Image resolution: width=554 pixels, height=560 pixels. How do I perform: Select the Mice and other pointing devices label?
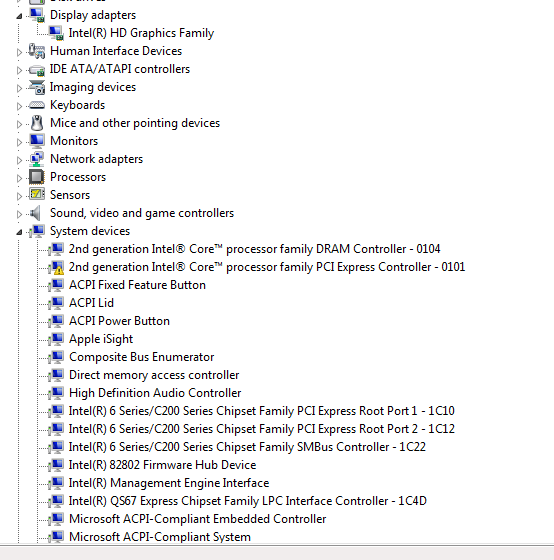tap(135, 123)
